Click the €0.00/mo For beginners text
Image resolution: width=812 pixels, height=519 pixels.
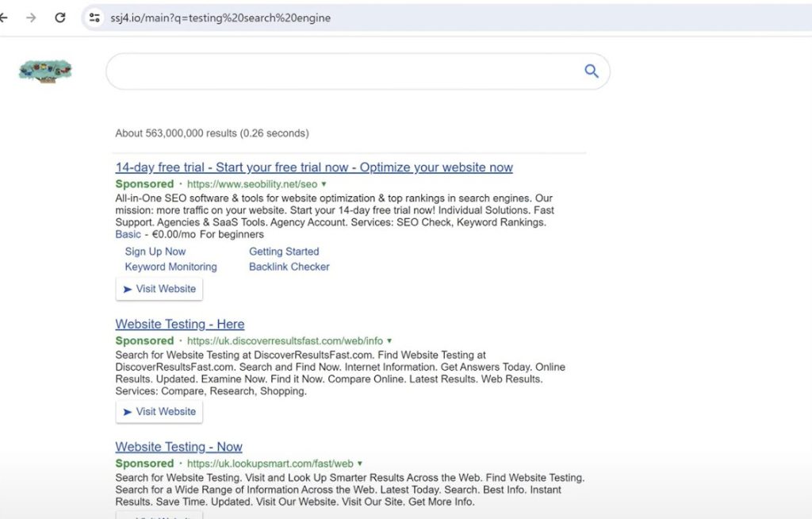[x=208, y=234]
